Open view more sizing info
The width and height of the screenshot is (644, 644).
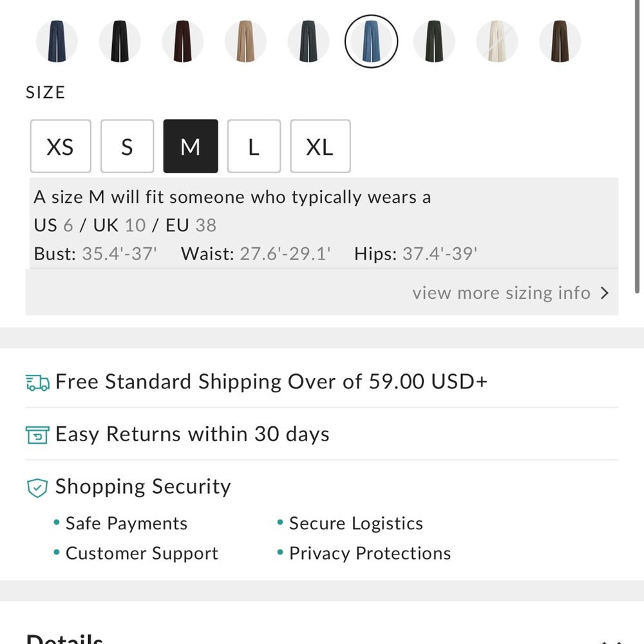pyautogui.click(x=510, y=294)
